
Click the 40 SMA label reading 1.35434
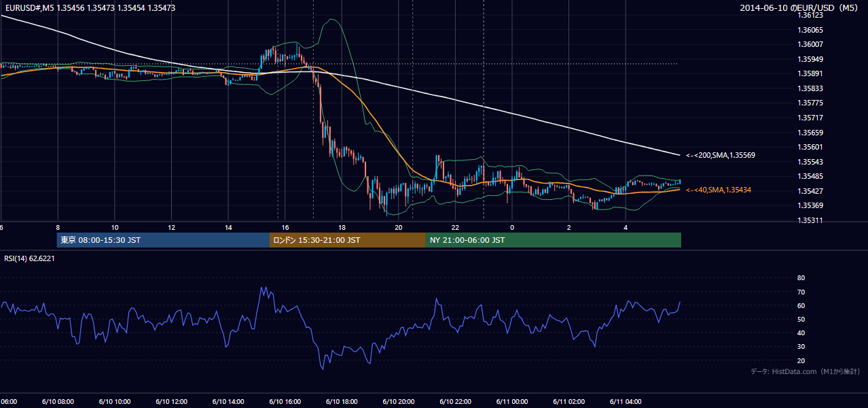pyautogui.click(x=718, y=190)
